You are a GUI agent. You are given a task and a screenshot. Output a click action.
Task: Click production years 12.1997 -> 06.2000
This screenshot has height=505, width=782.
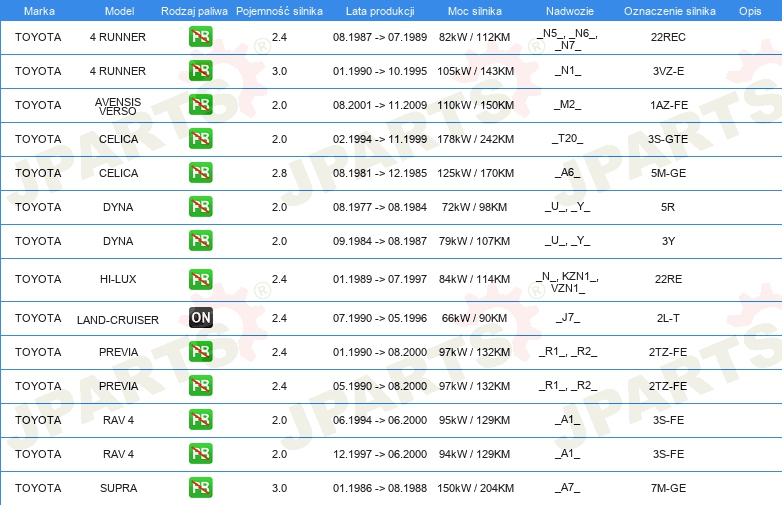(380, 454)
